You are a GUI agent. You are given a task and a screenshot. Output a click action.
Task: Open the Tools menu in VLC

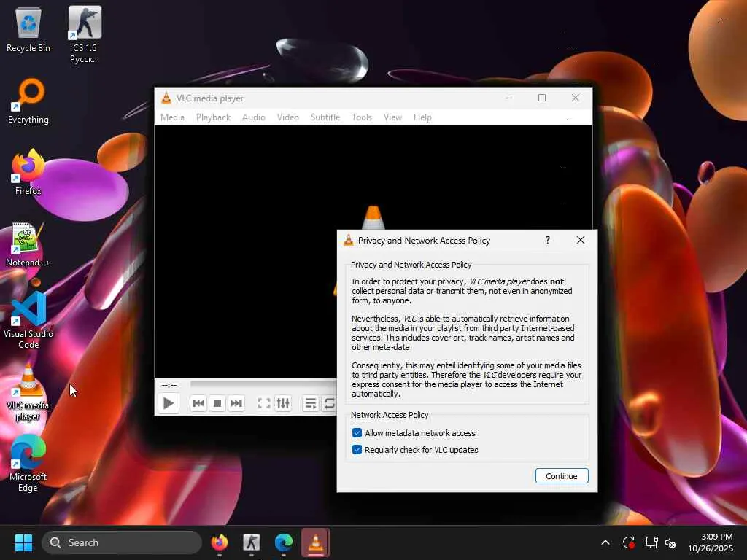[362, 117]
